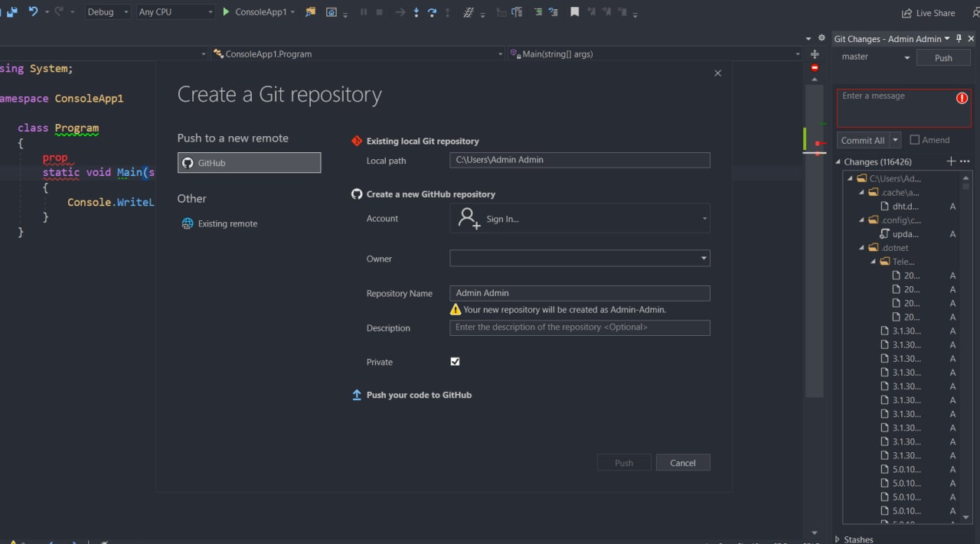The image size is (980, 544).
Task: Select the upda... file in changes
Action: click(906, 234)
